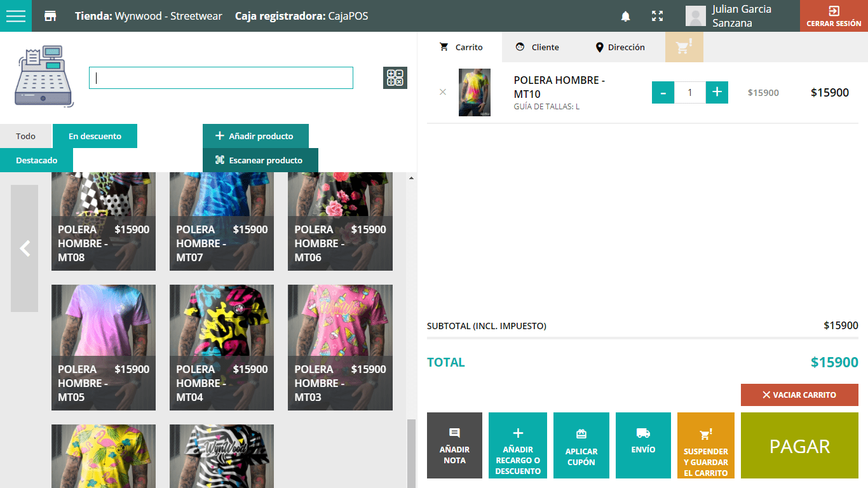Focus the product search field

221,78
